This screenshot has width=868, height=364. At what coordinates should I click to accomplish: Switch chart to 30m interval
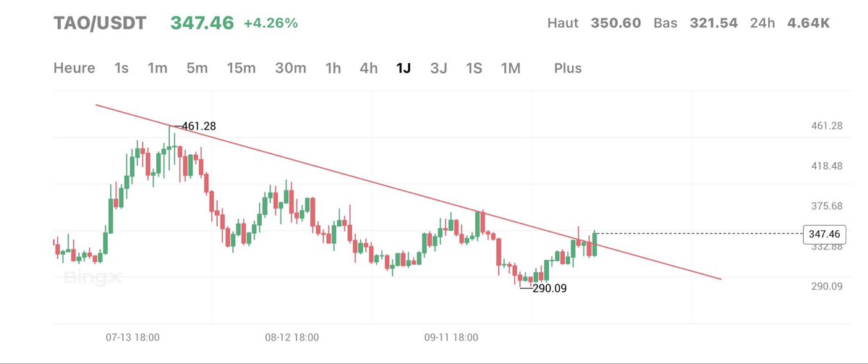(290, 68)
